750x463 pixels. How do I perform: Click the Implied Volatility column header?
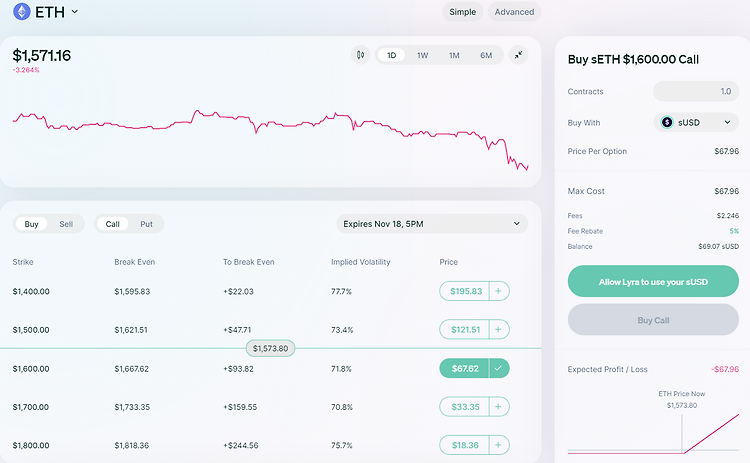361,262
